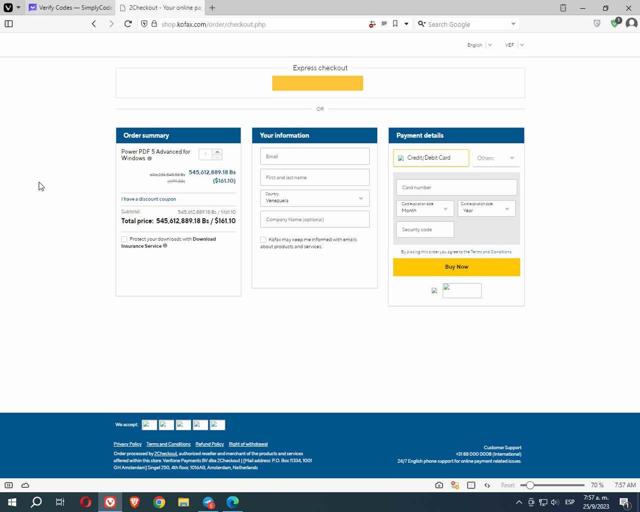640x512 pixels.
Task: Go back to previous page
Action: point(94,24)
